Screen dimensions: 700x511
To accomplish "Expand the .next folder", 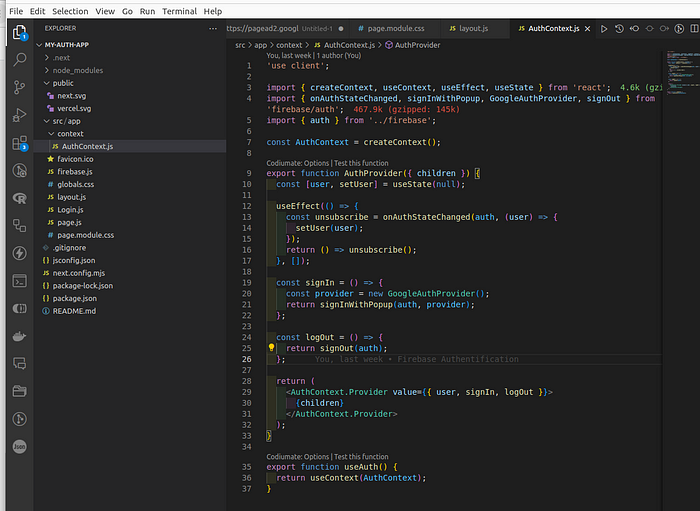I will [47, 58].
